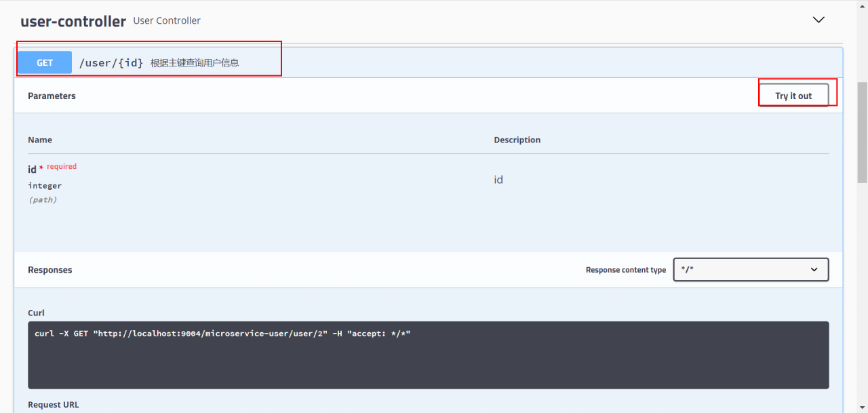This screenshot has height=413, width=868.
Task: Click the 'Curl' label
Action: point(36,313)
